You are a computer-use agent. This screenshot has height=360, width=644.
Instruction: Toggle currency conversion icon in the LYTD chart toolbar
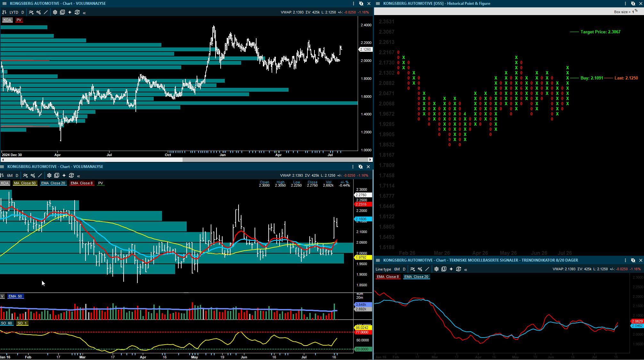(x=77, y=12)
